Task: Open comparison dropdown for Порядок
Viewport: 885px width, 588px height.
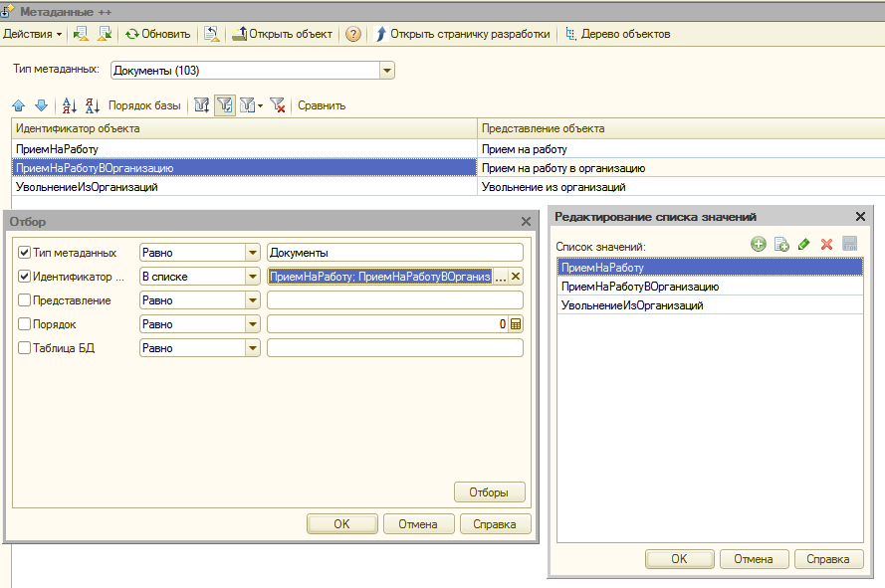Action: pyautogui.click(x=252, y=324)
